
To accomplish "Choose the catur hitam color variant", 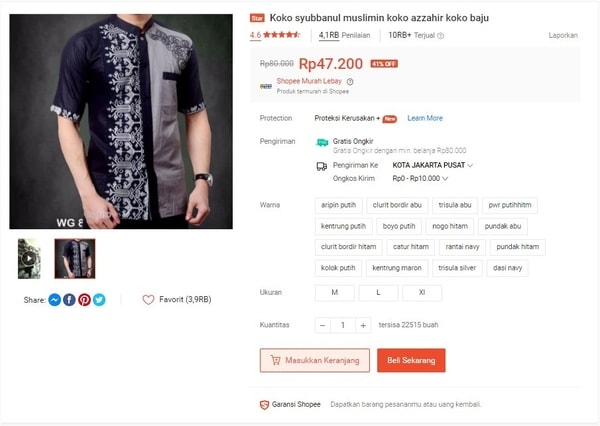I will 411,247.
